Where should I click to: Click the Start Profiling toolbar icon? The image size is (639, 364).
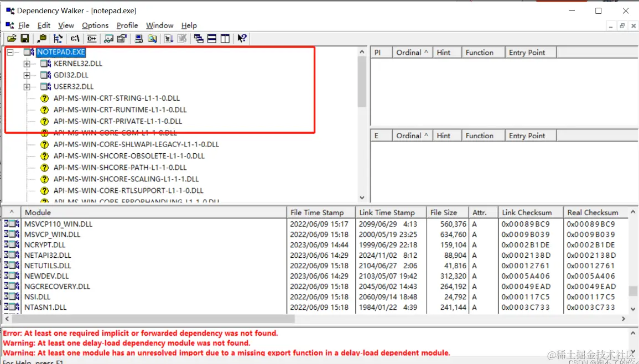click(x=169, y=39)
